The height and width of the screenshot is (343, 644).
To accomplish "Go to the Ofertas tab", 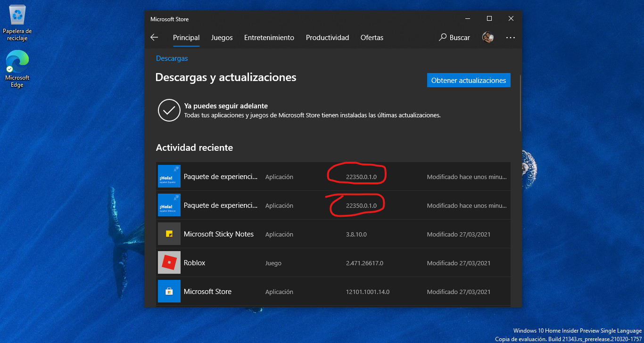I will 372,38.
